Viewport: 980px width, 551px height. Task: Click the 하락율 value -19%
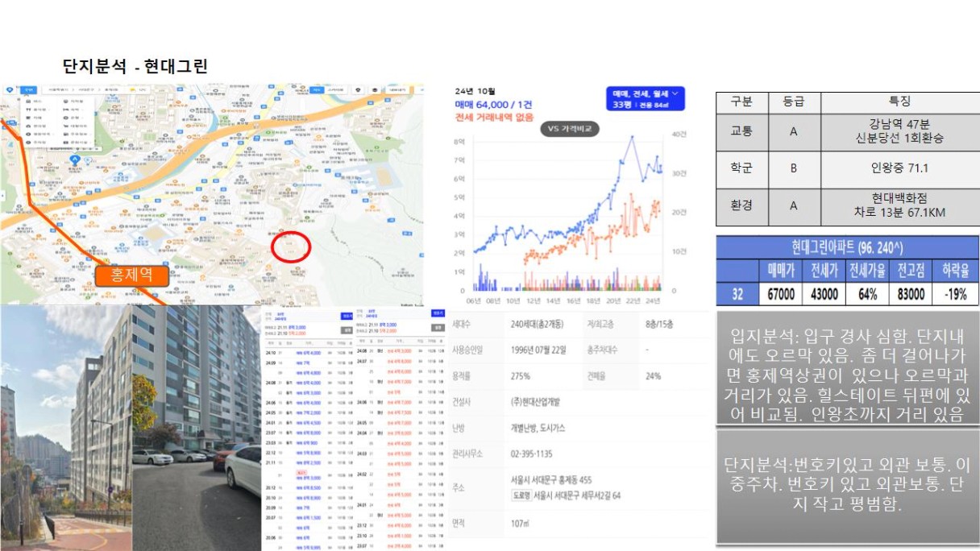[x=956, y=294]
